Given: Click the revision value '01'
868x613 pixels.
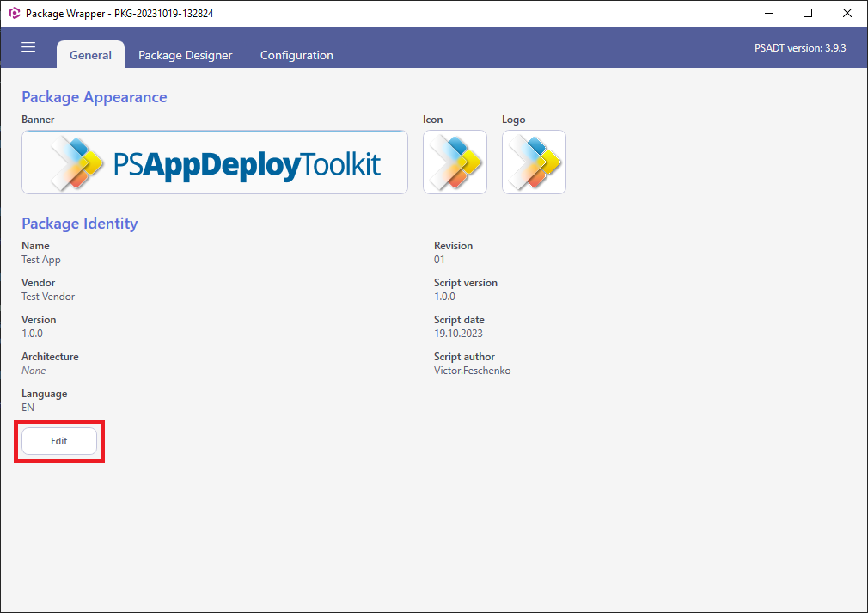Looking at the screenshot, I should click(x=439, y=259).
